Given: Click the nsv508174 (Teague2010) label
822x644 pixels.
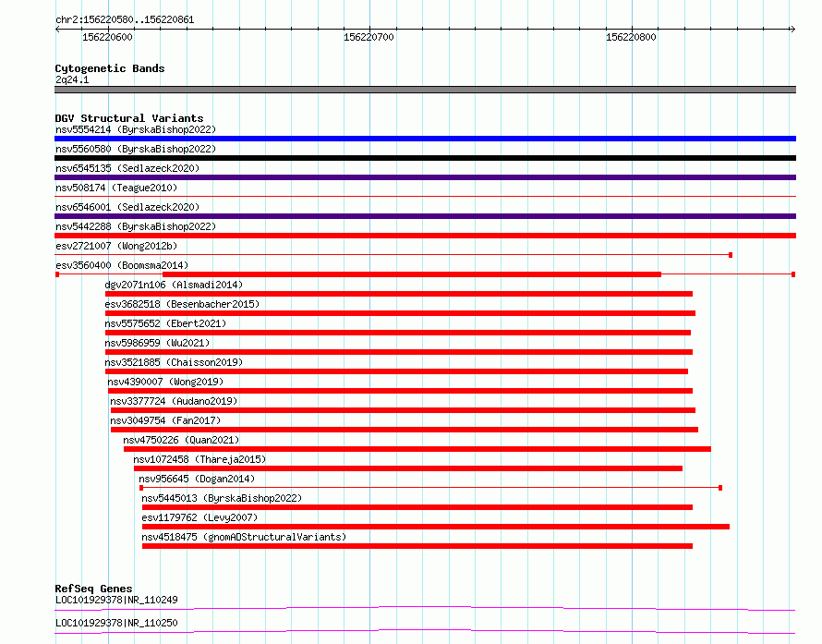Looking at the screenshot, I should coord(116,188).
